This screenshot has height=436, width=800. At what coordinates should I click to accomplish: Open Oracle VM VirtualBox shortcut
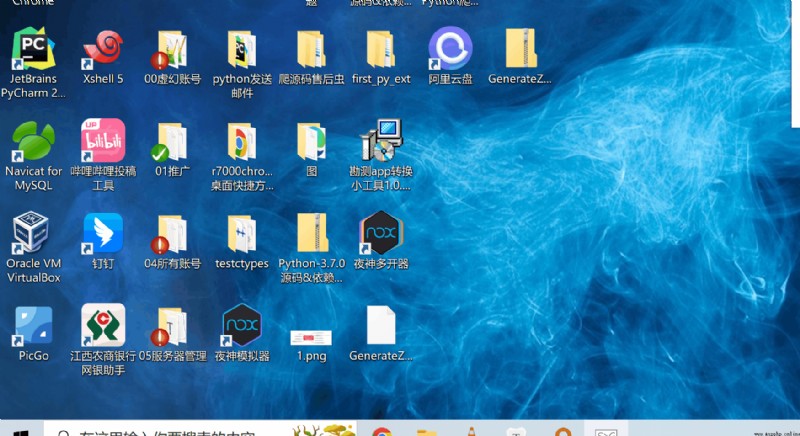click(31, 233)
